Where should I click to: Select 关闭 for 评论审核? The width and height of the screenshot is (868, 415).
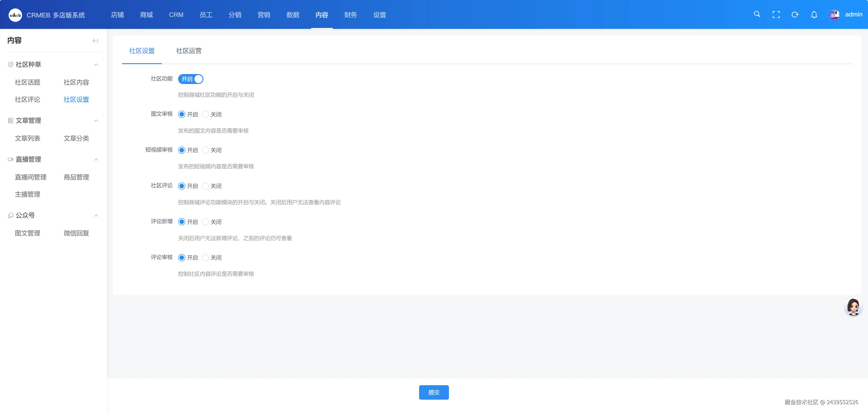[205, 257]
